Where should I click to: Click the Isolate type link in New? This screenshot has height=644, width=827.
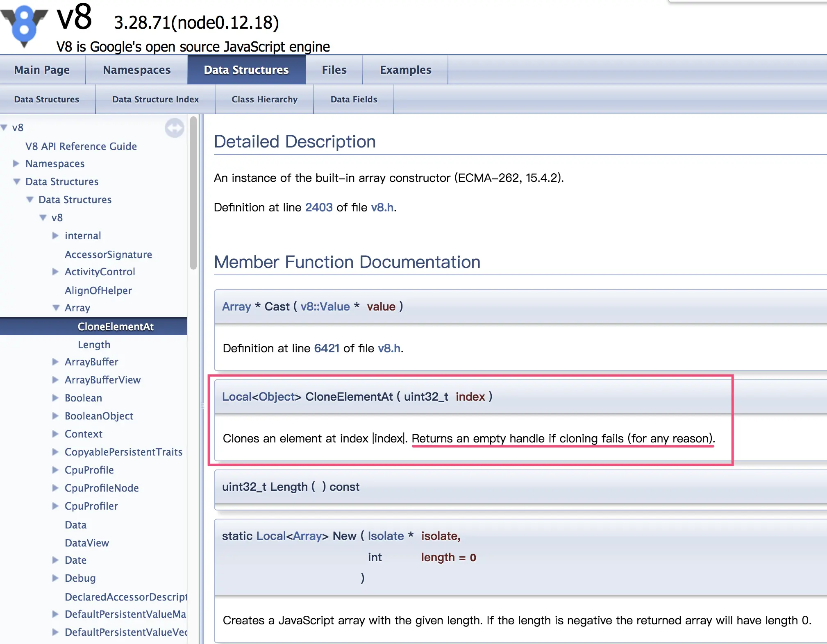385,536
